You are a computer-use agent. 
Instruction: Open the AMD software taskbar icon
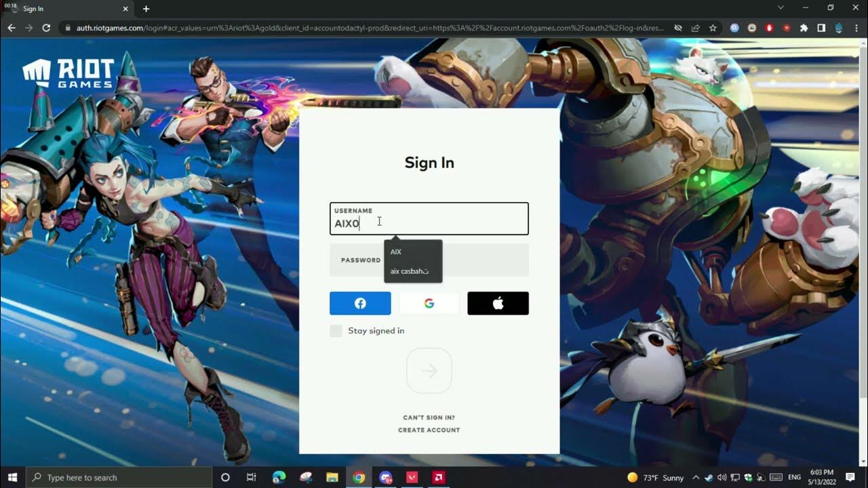(x=439, y=477)
